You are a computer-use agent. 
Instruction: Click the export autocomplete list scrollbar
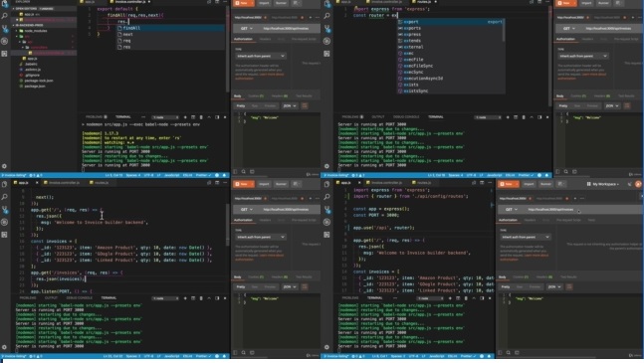[x=504, y=30]
